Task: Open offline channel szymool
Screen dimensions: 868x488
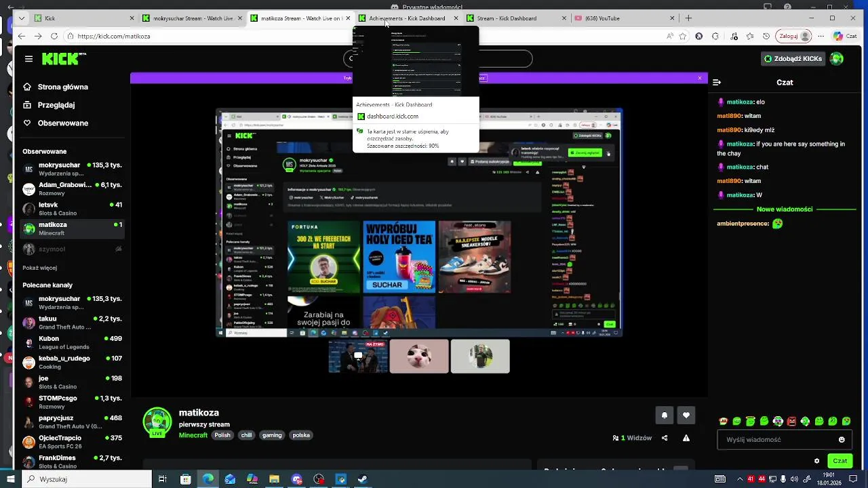Action: coord(71,249)
